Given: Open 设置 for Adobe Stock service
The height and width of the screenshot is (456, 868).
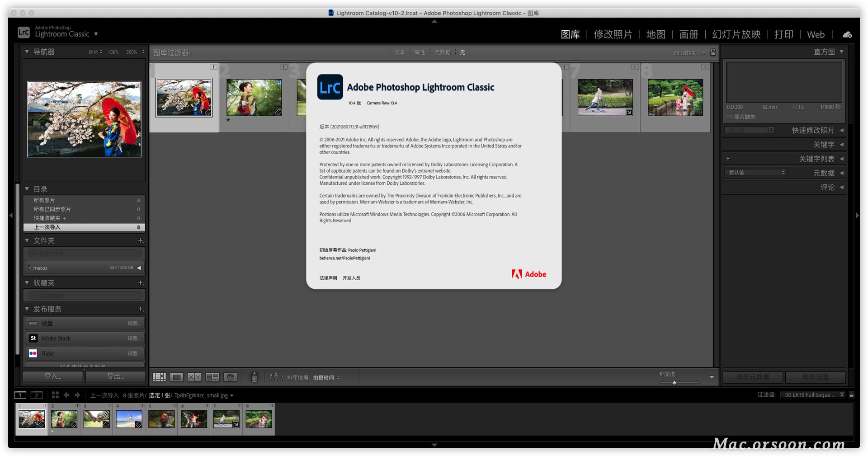Looking at the screenshot, I should point(133,338).
